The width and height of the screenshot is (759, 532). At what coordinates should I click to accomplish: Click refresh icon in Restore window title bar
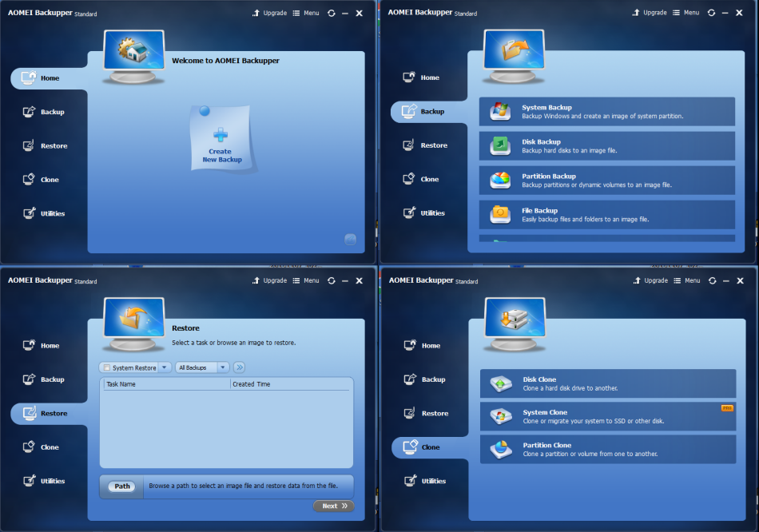pyautogui.click(x=331, y=280)
